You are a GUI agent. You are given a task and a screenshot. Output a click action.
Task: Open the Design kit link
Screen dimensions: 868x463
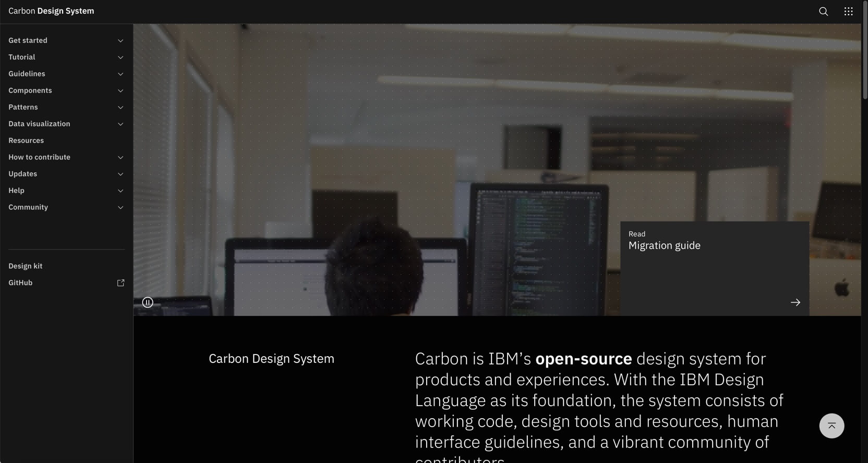pos(26,266)
